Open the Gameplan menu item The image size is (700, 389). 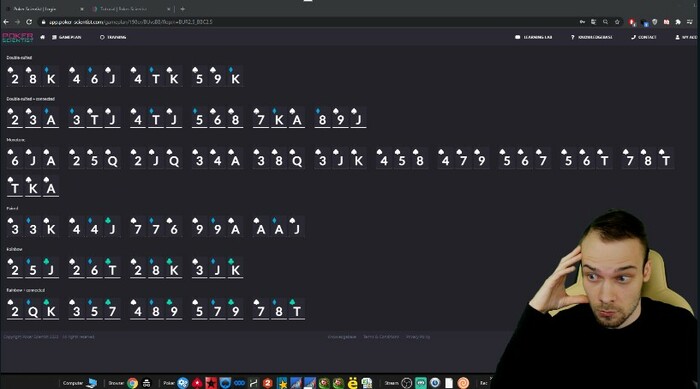67,37
